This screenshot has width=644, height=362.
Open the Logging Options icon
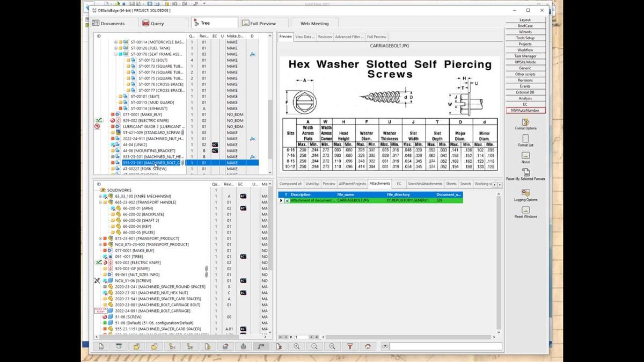(525, 193)
